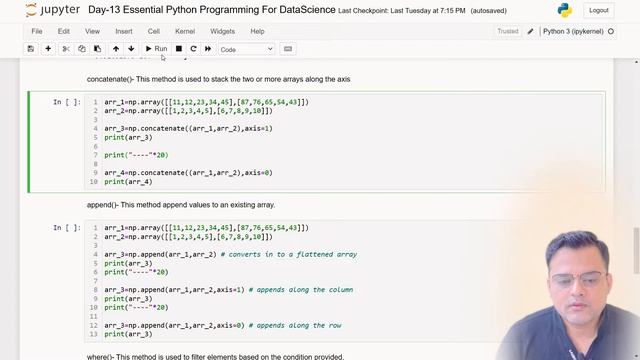The image size is (640, 360).
Task: Interrupt the kernel with stop icon
Action: [179, 49]
